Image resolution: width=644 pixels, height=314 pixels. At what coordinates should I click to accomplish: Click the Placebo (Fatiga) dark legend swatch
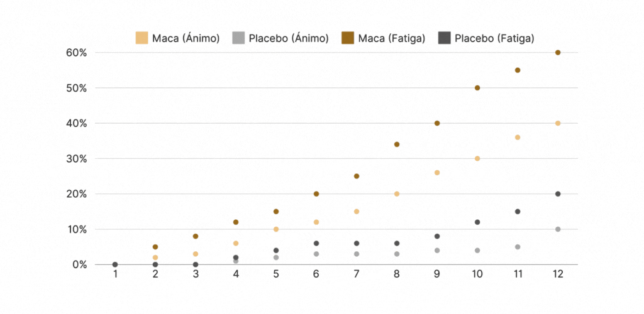(x=444, y=38)
